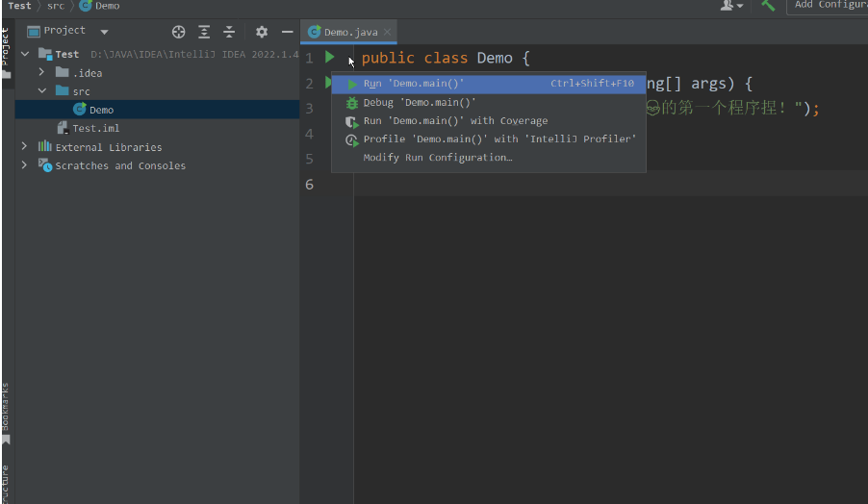Click the locate file crosshair icon
The width and height of the screenshot is (868, 504).
point(178,32)
